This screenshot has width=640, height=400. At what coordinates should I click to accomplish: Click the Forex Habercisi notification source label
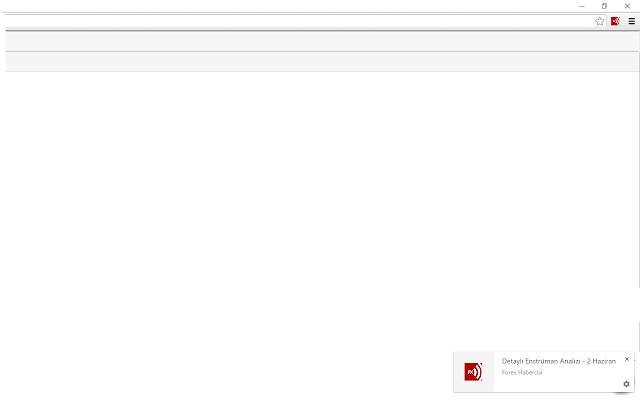click(522, 372)
